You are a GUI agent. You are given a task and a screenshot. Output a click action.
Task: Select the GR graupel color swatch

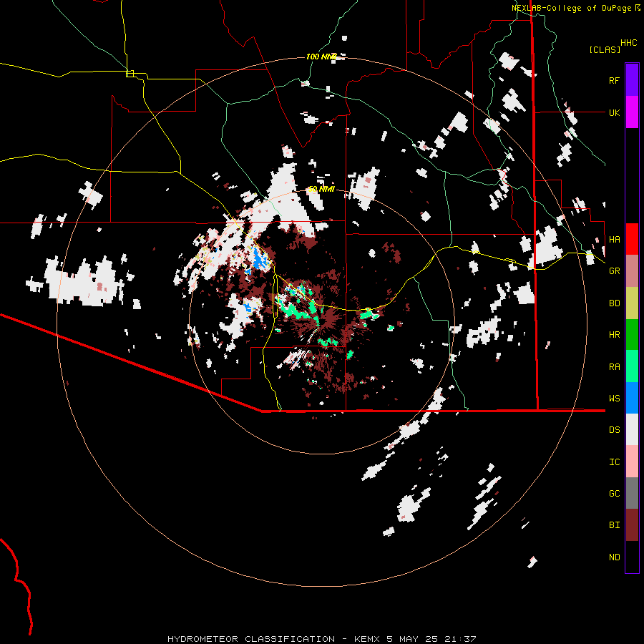point(632,271)
